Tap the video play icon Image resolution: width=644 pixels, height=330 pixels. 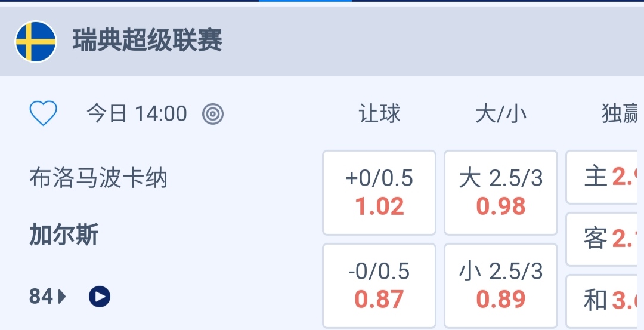(100, 296)
